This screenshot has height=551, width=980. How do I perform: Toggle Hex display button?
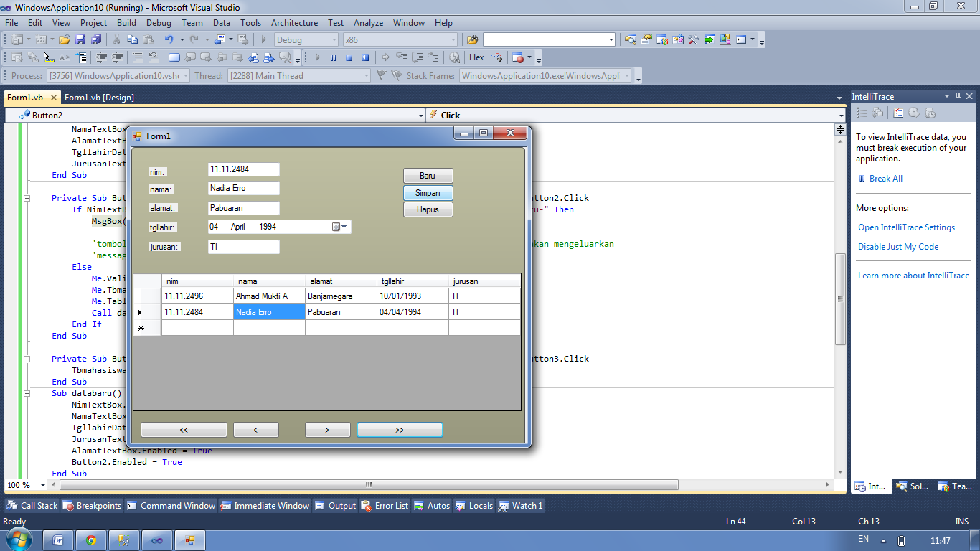476,57
